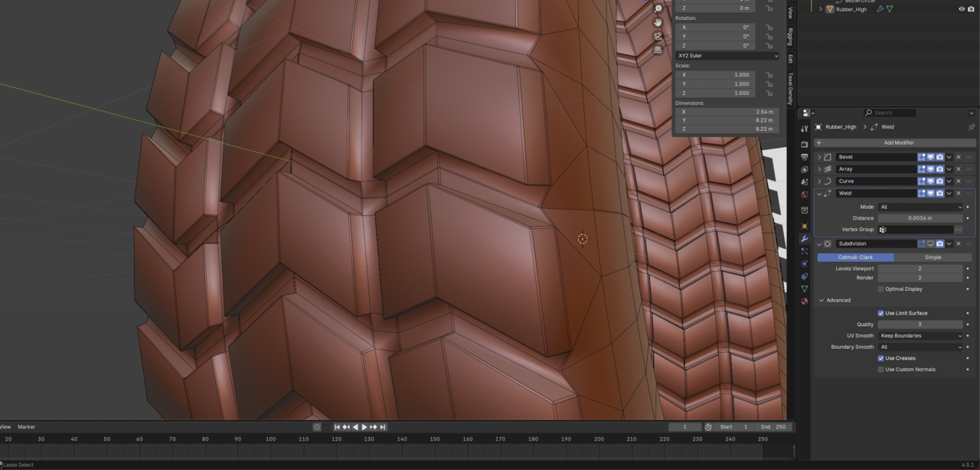This screenshot has width=980, height=470.
Task: Enable Use Custom Normals checkbox
Action: (x=880, y=370)
